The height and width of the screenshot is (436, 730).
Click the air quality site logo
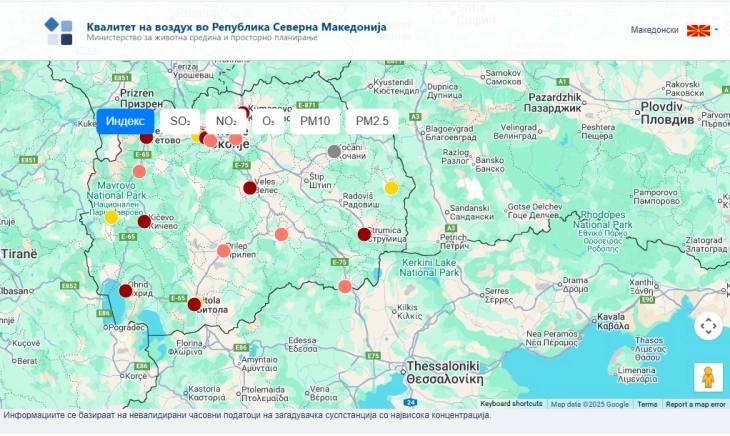point(59,31)
